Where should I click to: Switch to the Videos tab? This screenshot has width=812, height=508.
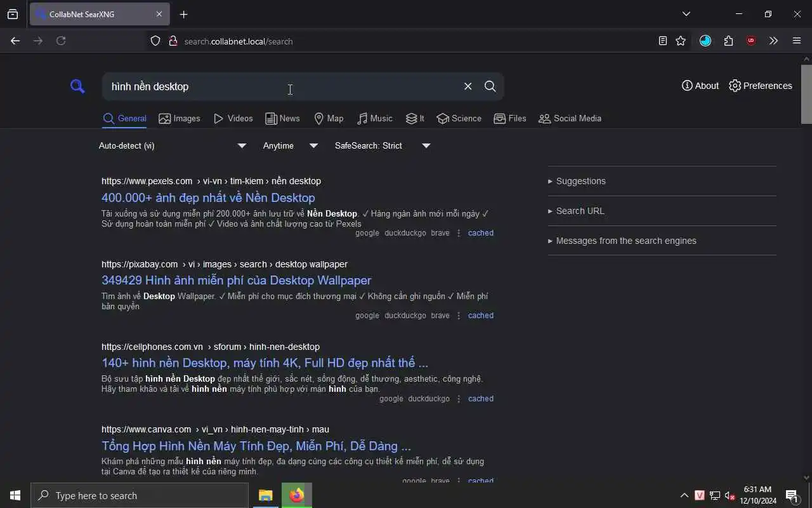[233, 118]
